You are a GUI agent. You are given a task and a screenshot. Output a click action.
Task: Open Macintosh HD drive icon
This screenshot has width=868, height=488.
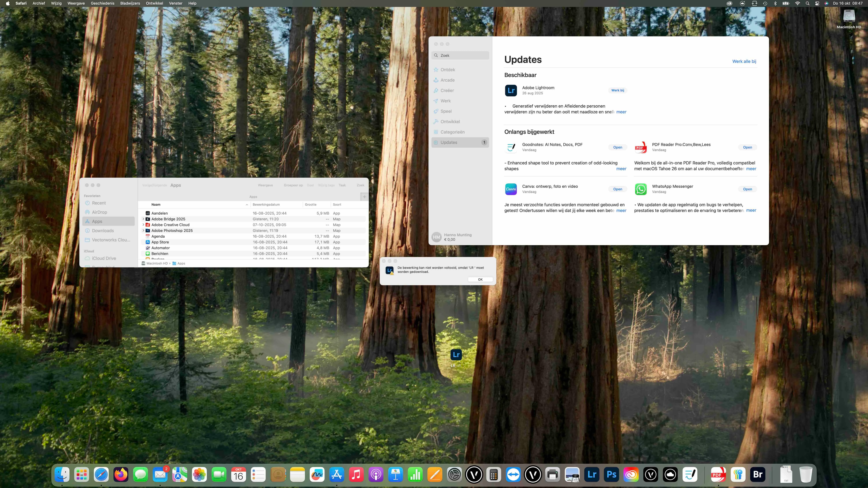849,16
